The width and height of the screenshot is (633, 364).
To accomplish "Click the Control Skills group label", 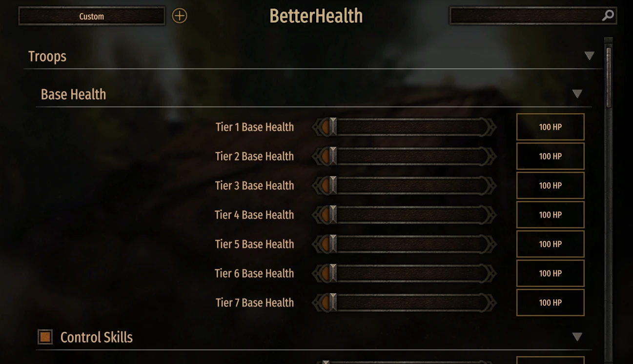I will click(97, 337).
